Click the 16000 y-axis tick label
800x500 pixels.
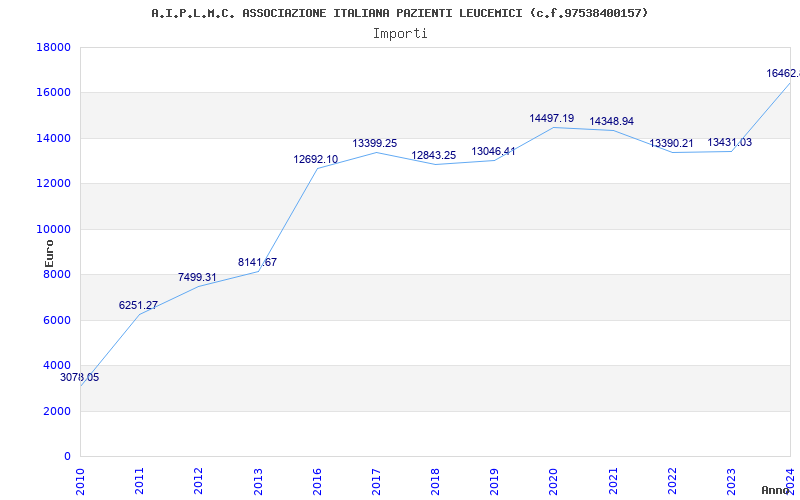[53, 93]
